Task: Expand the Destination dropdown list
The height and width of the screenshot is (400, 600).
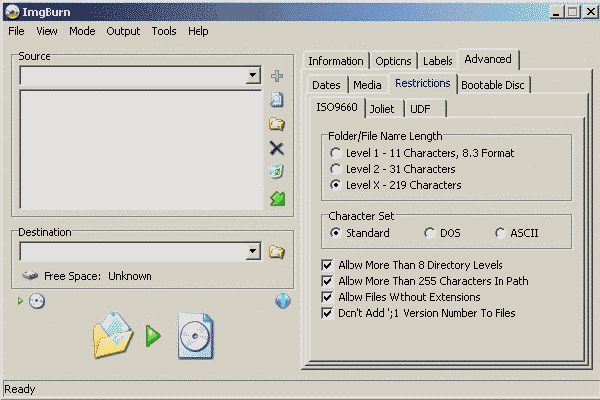Action: pyautogui.click(x=252, y=252)
